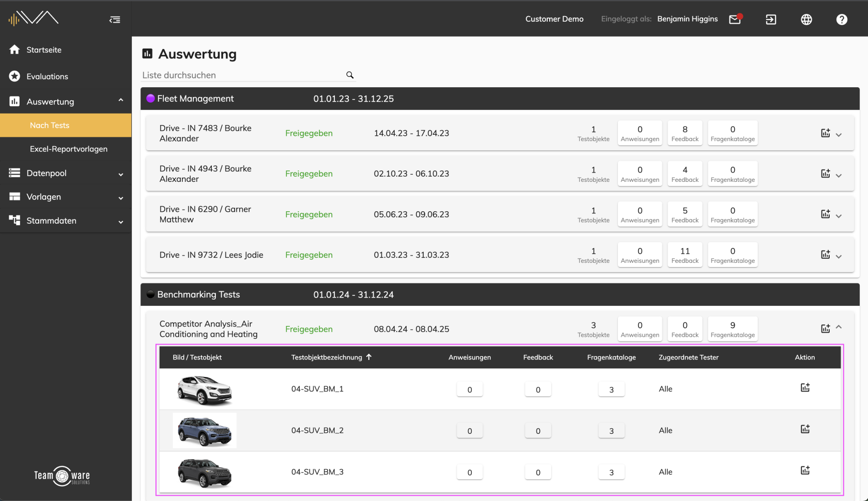Click the Teamware Solutions logo
The image size is (868, 501).
[x=62, y=476]
